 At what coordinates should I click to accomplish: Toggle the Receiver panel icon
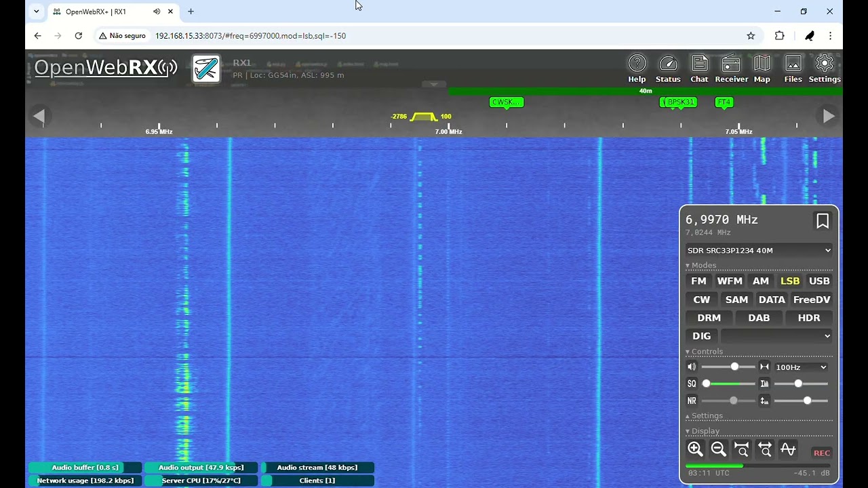tap(731, 69)
